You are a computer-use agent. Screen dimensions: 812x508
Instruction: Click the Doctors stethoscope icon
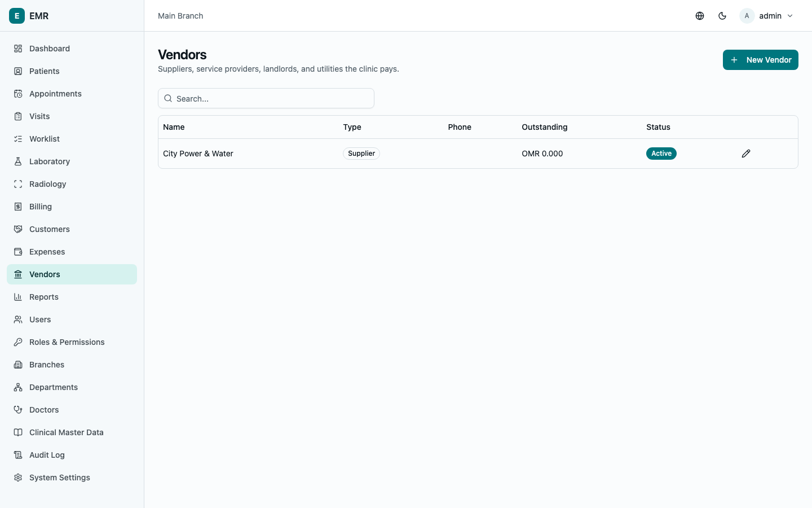click(18, 410)
